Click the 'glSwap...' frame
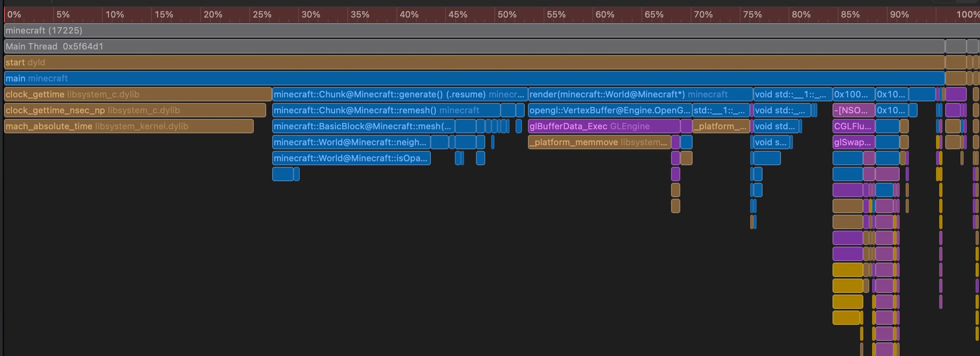This screenshot has height=356, width=980. click(853, 142)
